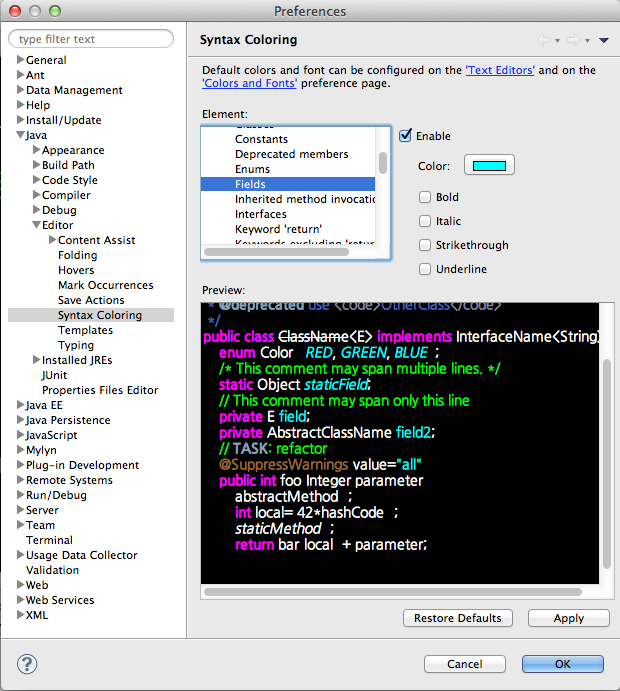Screen dimensions: 620x691
Task: Open the cyan Color swatch picker
Action: click(489, 165)
